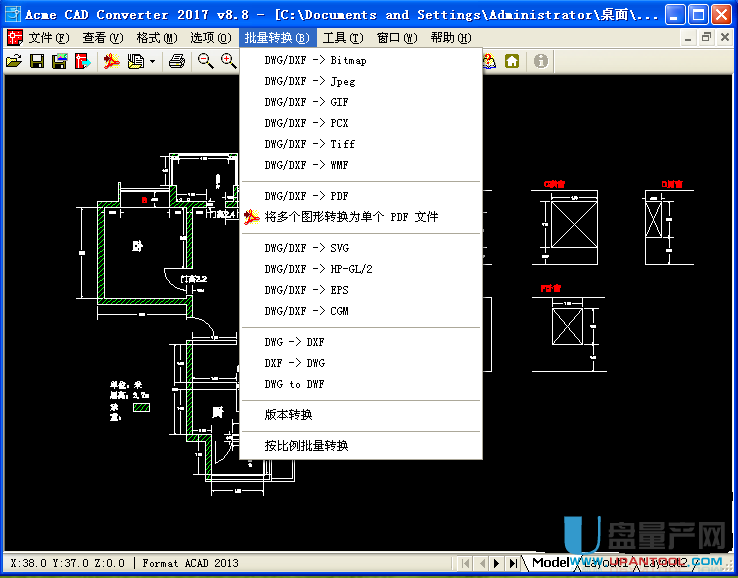Switch to the Model tab

[x=549, y=563]
